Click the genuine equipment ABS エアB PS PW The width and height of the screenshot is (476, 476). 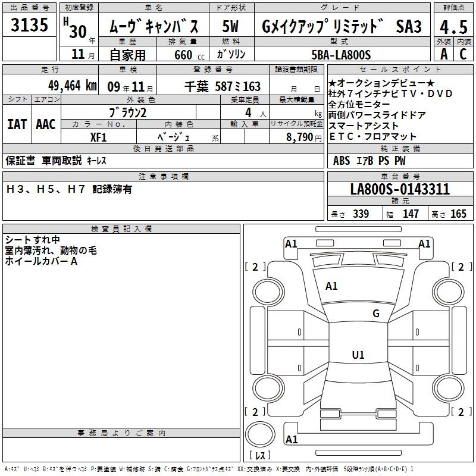[369, 161]
